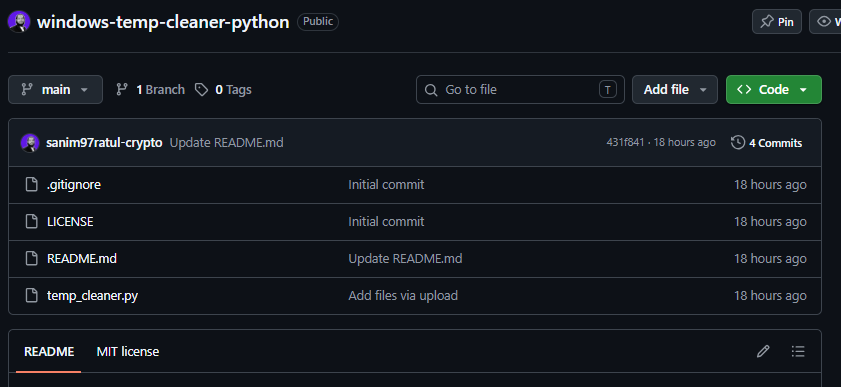Click the git branch icon beside 1 Branch

[x=122, y=90]
